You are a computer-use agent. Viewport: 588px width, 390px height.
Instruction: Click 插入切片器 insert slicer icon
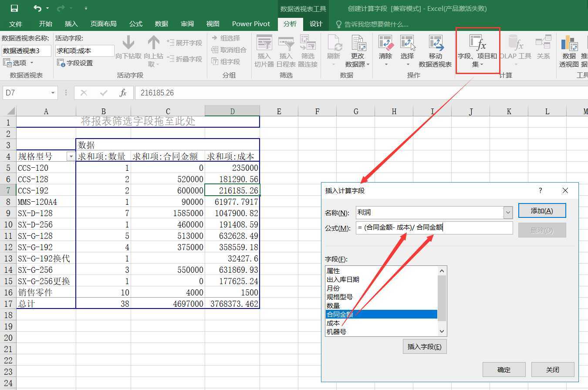(264, 43)
